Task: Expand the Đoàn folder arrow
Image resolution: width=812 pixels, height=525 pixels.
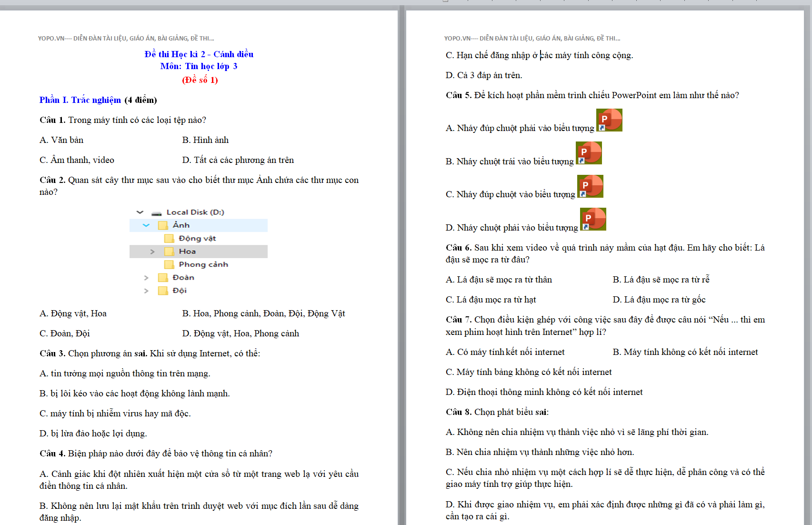Action: (x=146, y=278)
